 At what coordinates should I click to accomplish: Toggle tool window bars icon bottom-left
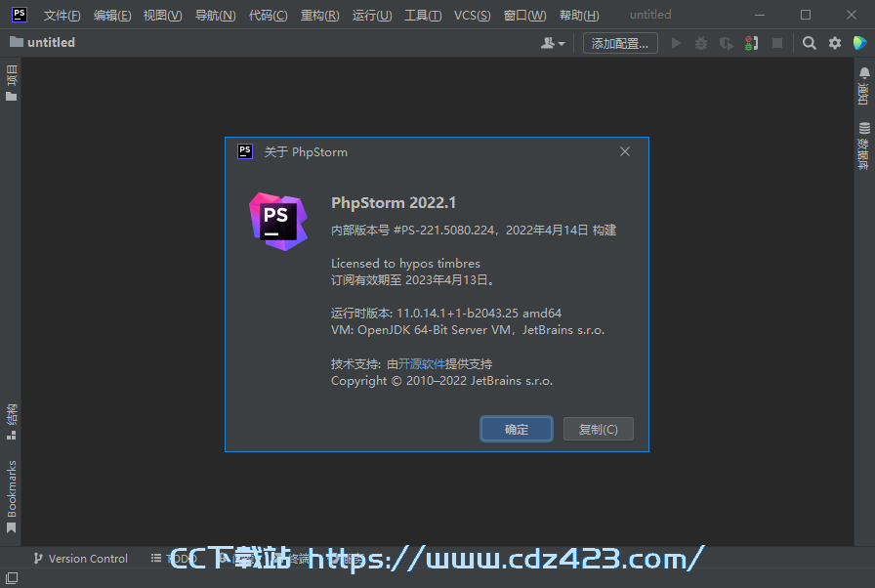coord(12,578)
